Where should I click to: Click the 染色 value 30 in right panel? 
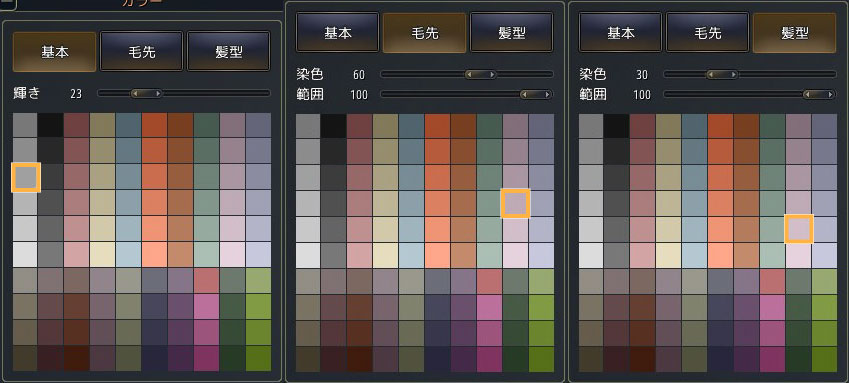(642, 74)
